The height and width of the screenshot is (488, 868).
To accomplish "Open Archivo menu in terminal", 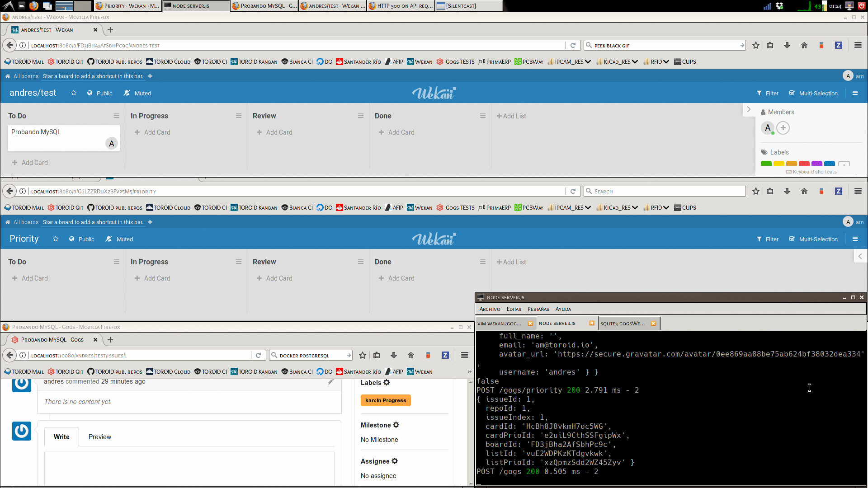I will tap(490, 310).
